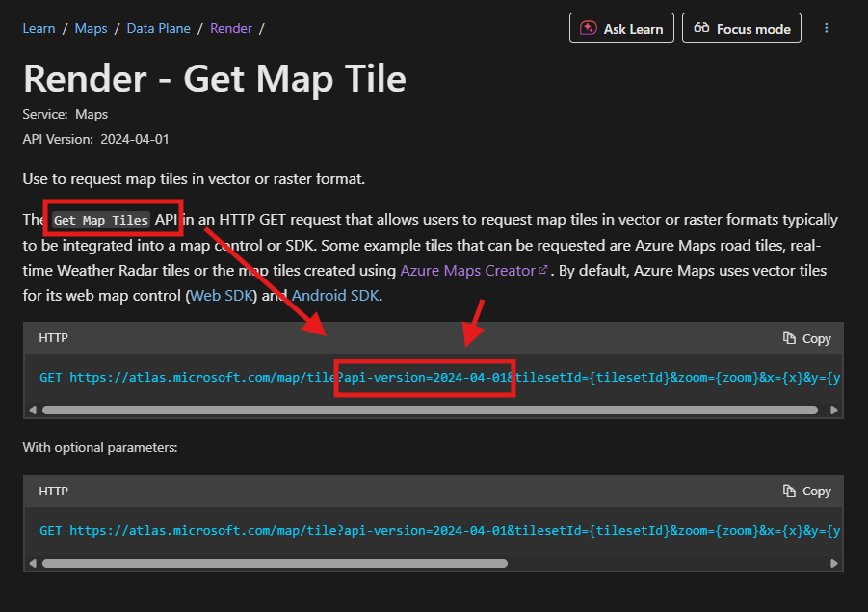Viewport: 868px width, 612px height.
Task: Enable Focus mode
Action: click(x=741, y=28)
